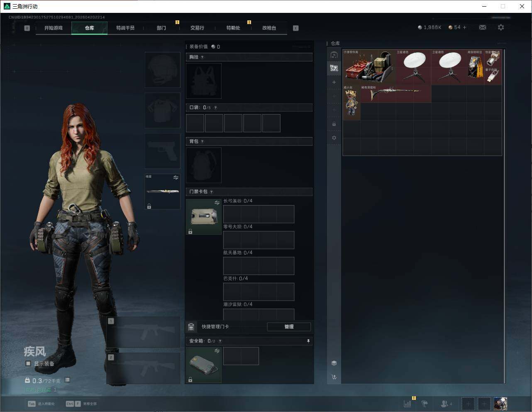Click the warehouse sidebar lock icon

click(334, 124)
